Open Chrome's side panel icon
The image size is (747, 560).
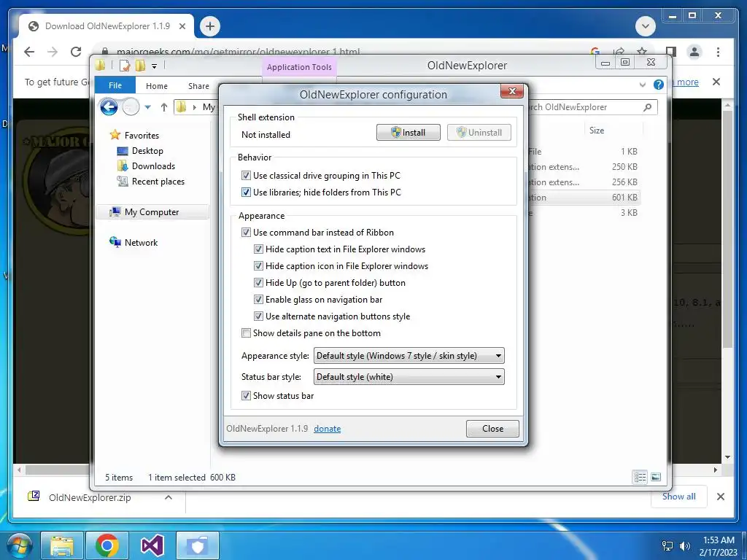pos(671,52)
